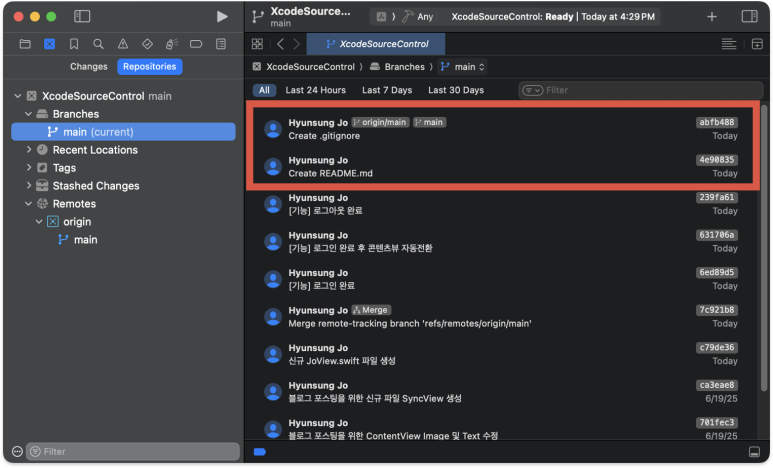Toggle the navigator sidebar button
The height and width of the screenshot is (468, 773).
(82, 16)
